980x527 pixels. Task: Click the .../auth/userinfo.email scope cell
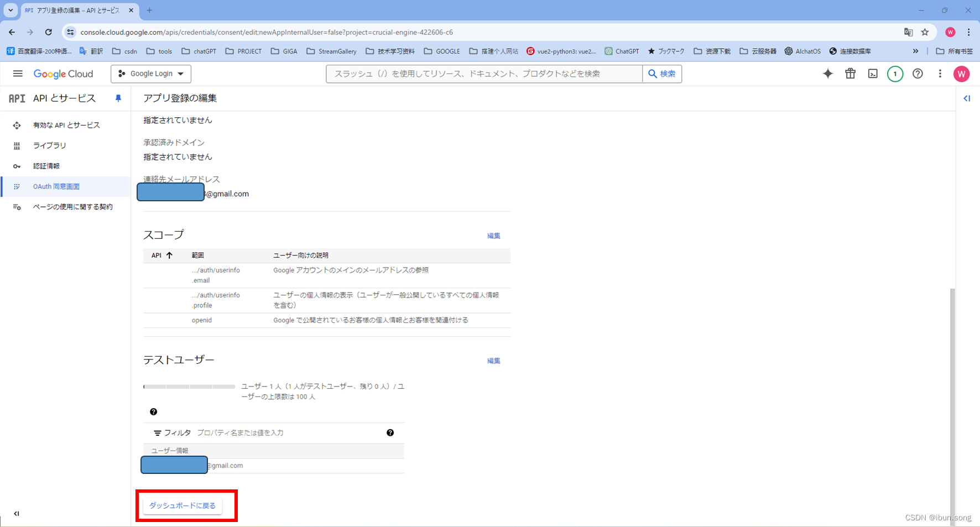(x=216, y=275)
